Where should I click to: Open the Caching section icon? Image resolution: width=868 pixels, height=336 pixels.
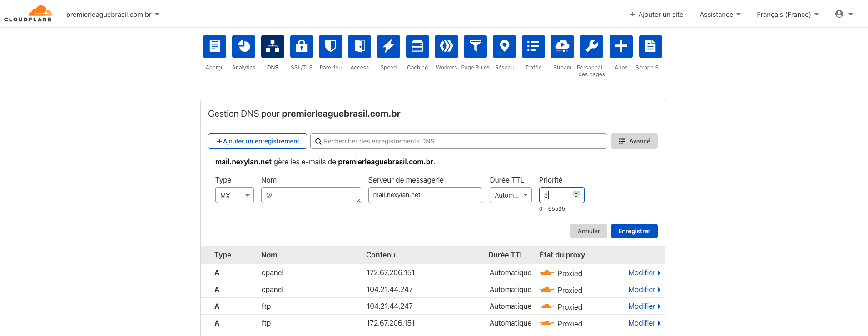[417, 46]
